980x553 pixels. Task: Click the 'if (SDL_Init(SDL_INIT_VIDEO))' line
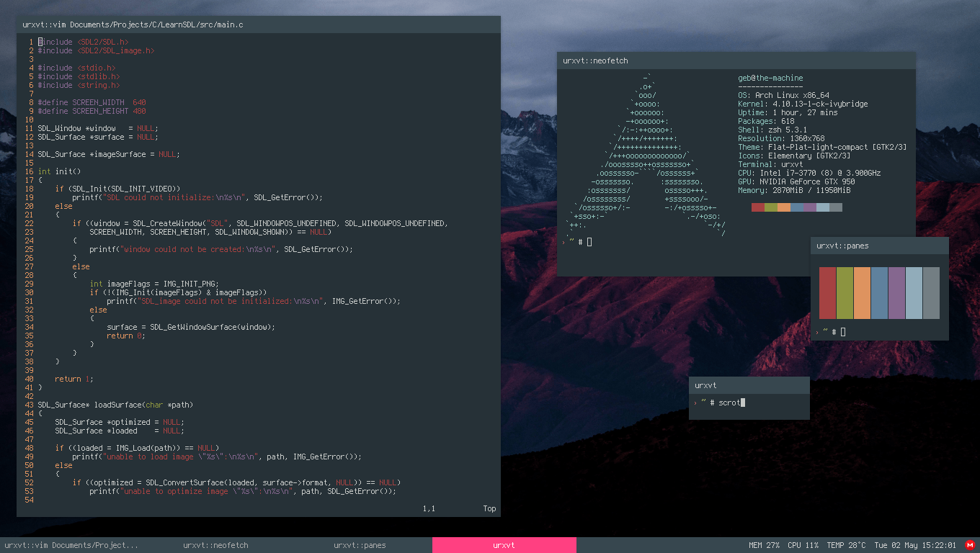tap(118, 189)
